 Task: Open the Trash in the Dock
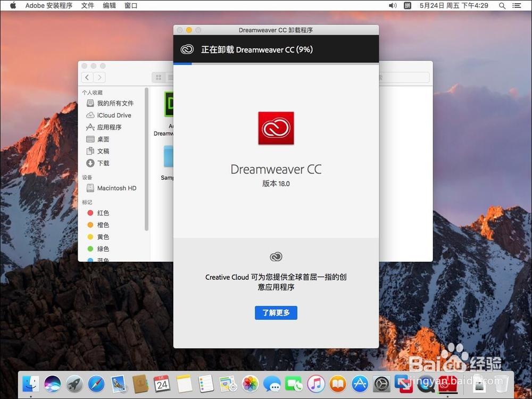[501, 384]
